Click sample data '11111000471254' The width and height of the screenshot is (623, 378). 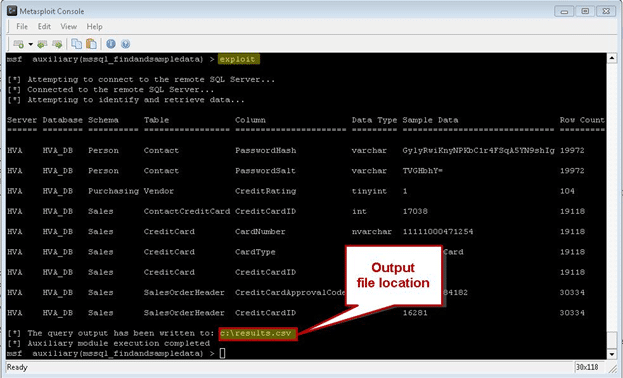click(x=438, y=232)
